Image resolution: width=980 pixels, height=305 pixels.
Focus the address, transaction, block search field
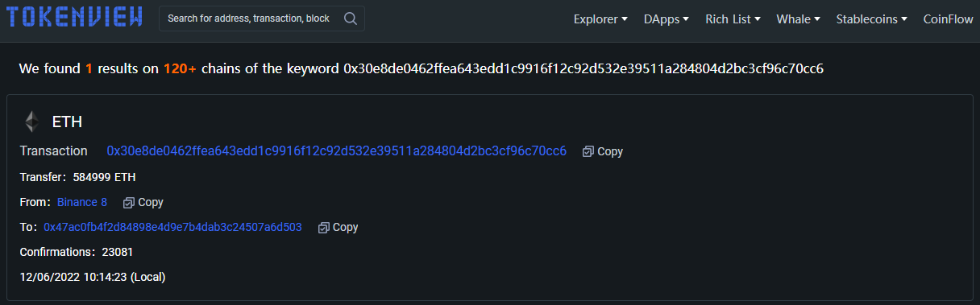[250, 19]
